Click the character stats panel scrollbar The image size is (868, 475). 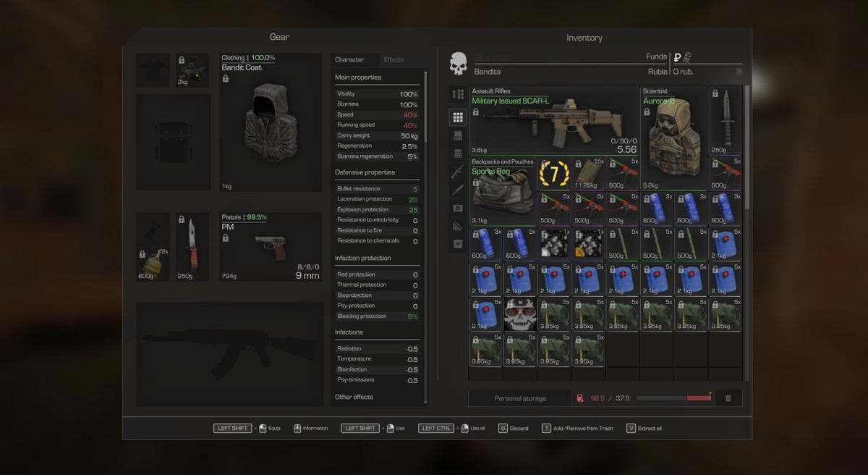(x=426, y=106)
